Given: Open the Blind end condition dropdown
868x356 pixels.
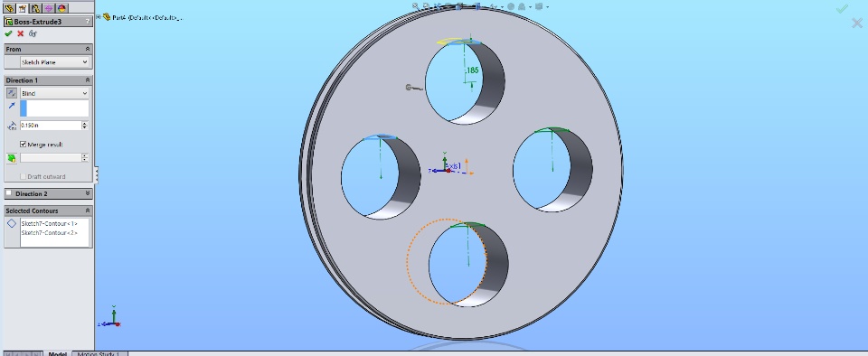Looking at the screenshot, I should pos(54,93).
